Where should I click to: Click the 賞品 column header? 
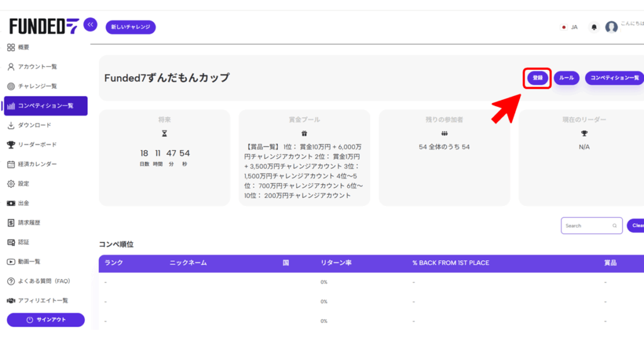click(x=610, y=263)
